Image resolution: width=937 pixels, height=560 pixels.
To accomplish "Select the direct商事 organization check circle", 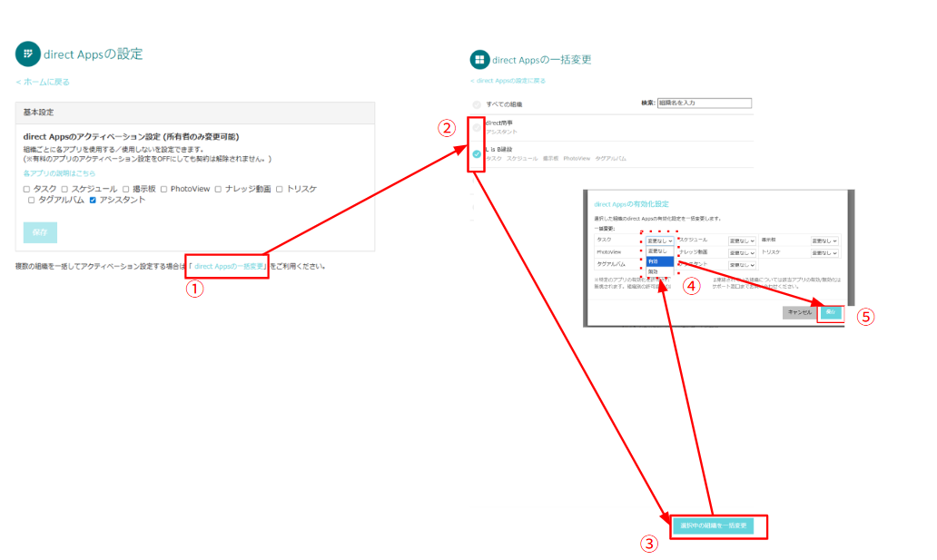I will 477,127.
